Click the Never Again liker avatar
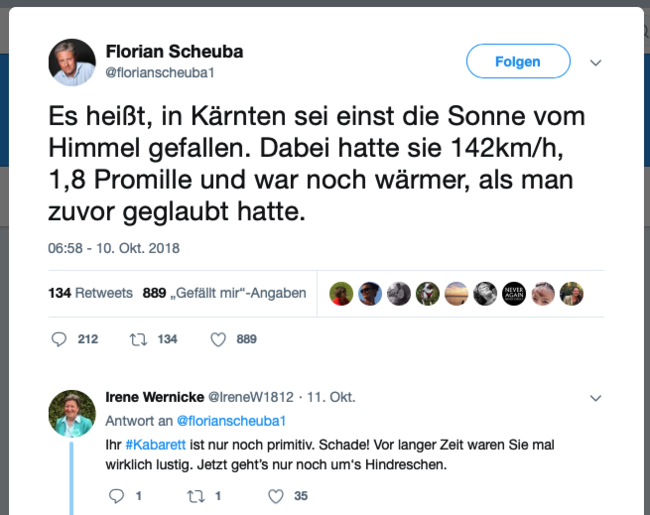This screenshot has height=515, width=650. [x=514, y=293]
